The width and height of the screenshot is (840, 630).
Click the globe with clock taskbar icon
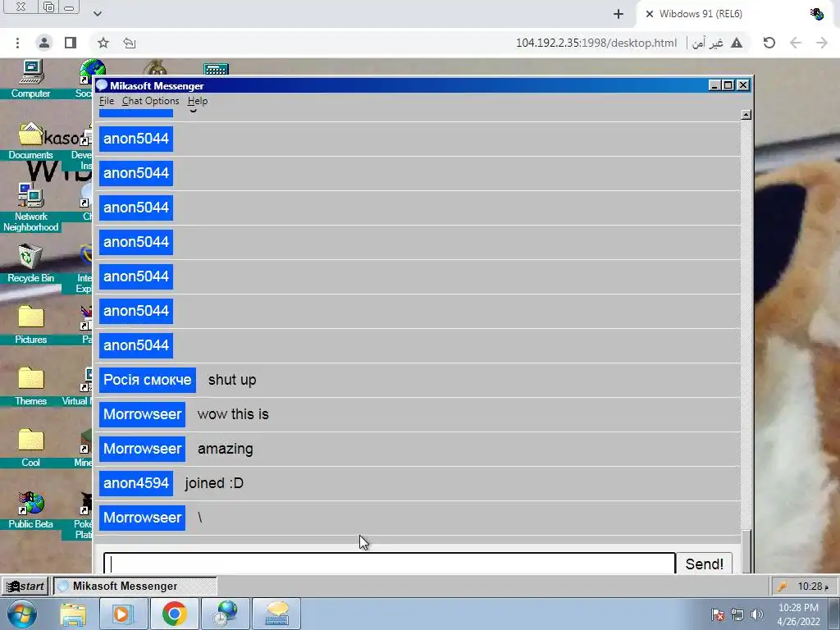[x=226, y=614]
